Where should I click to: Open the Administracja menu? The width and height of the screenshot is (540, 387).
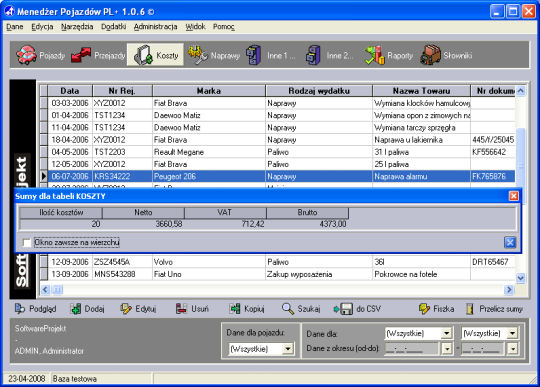tap(155, 27)
